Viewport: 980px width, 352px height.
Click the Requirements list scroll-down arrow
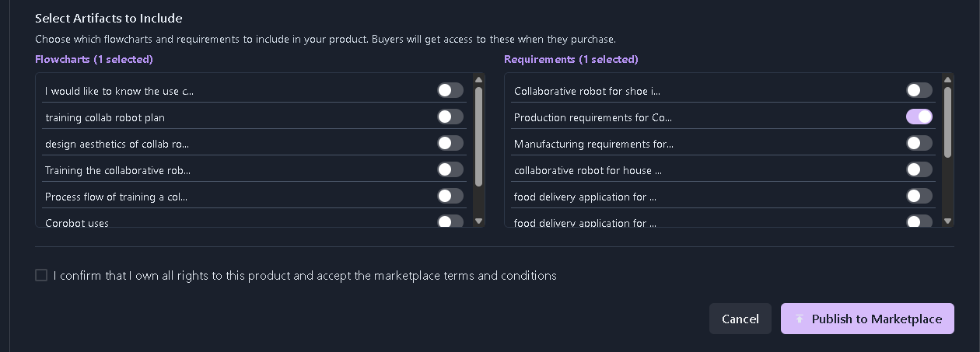coord(947,221)
